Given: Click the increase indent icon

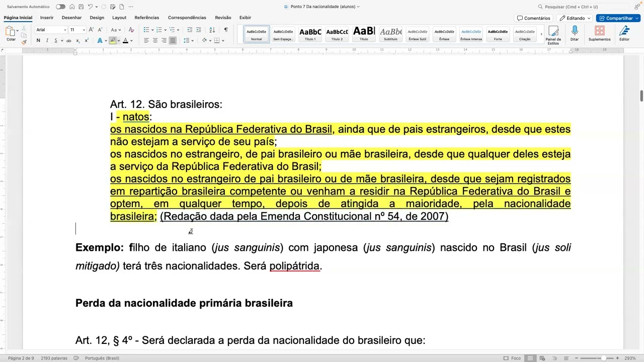Looking at the screenshot, I should coord(199,30).
